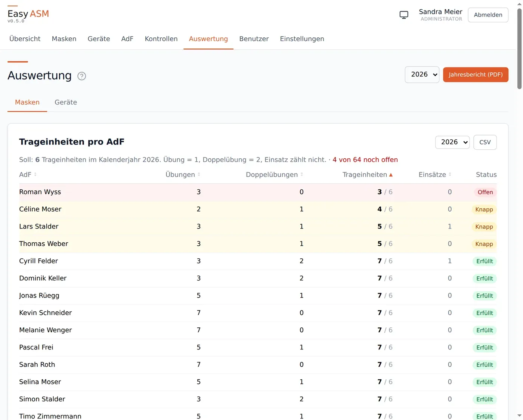Click the Abmelden button
The width and height of the screenshot is (523, 420).
[x=488, y=15]
